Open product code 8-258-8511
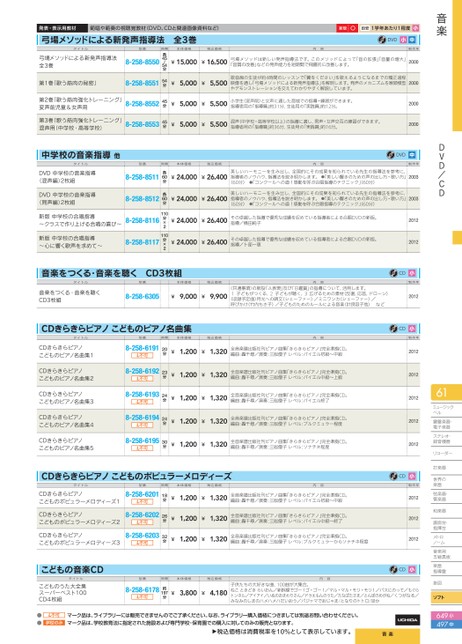The width and height of the screenshot is (462, 644). pos(142,177)
